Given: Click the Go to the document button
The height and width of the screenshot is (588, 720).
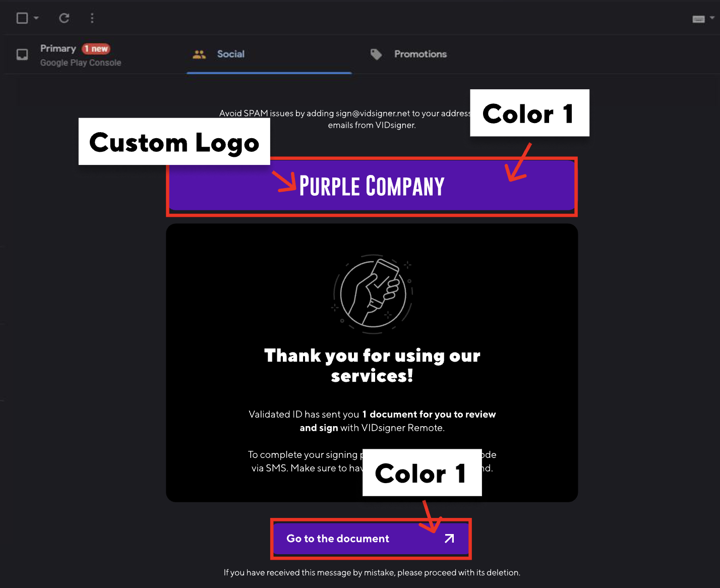Looking at the screenshot, I should tap(371, 539).
